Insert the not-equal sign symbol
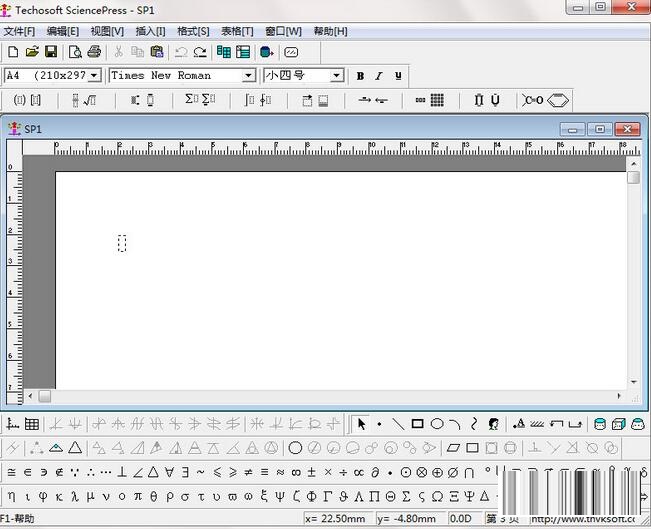 [x=248, y=472]
